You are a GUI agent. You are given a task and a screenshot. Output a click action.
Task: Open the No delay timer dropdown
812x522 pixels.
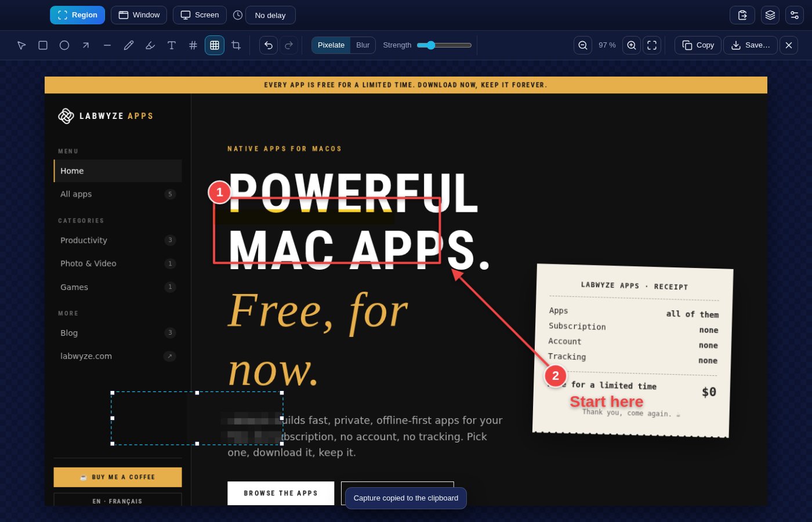pyautogui.click(x=270, y=15)
